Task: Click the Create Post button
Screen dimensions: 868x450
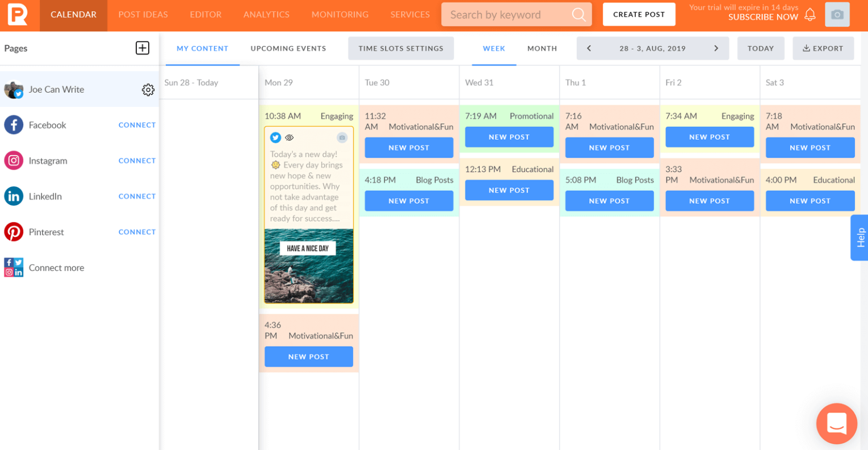Action: click(x=639, y=15)
